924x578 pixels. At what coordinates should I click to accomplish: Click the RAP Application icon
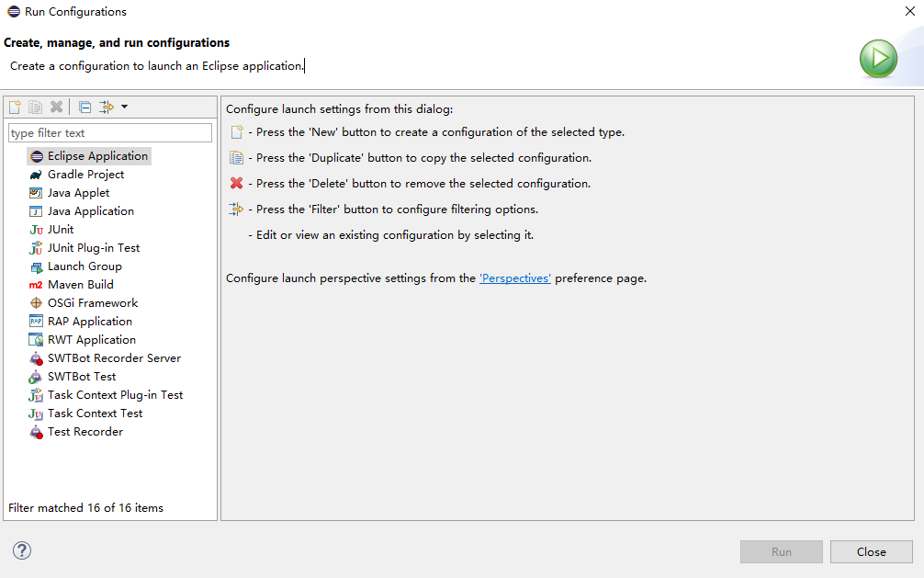[x=36, y=322]
